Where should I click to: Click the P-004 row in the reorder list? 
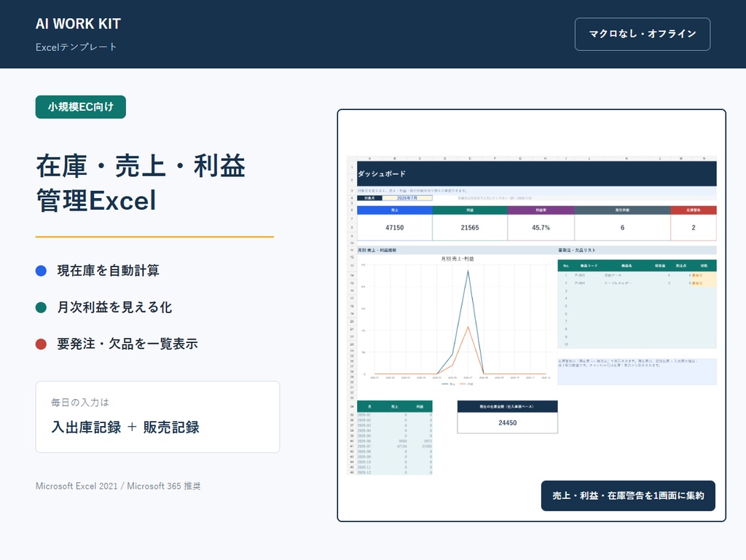[637, 283]
